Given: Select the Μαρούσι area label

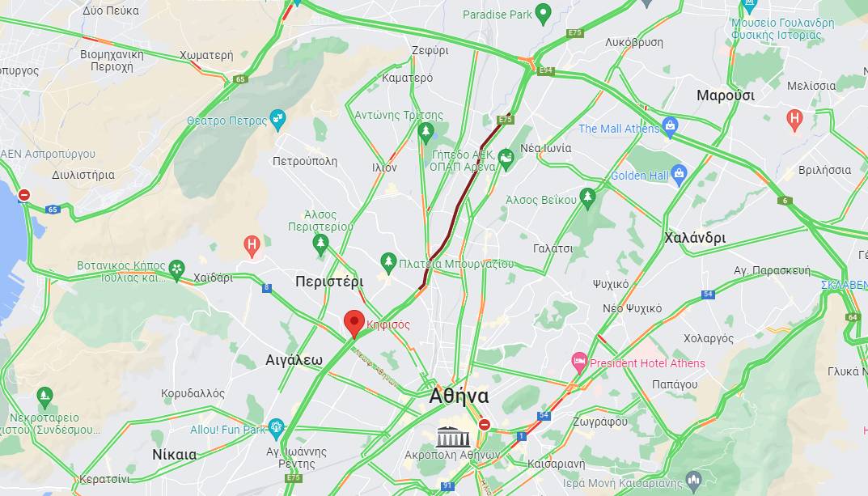Looking at the screenshot, I should click(725, 95).
